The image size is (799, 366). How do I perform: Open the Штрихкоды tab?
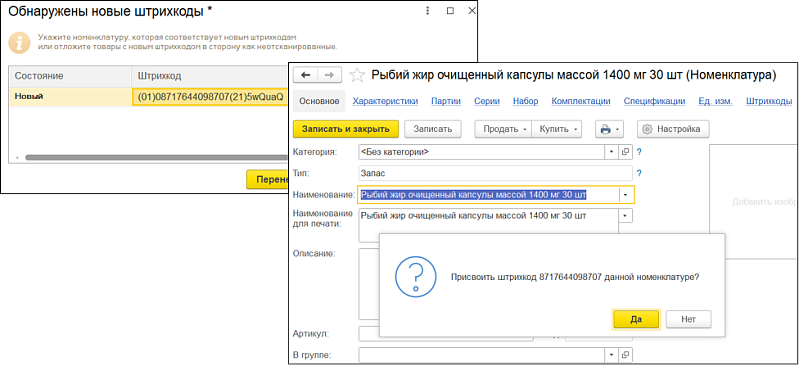pos(768,101)
